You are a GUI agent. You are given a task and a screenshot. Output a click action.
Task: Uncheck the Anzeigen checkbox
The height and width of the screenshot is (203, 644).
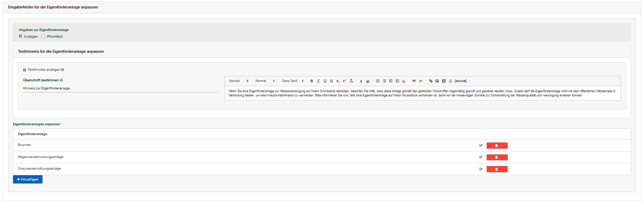click(x=20, y=36)
